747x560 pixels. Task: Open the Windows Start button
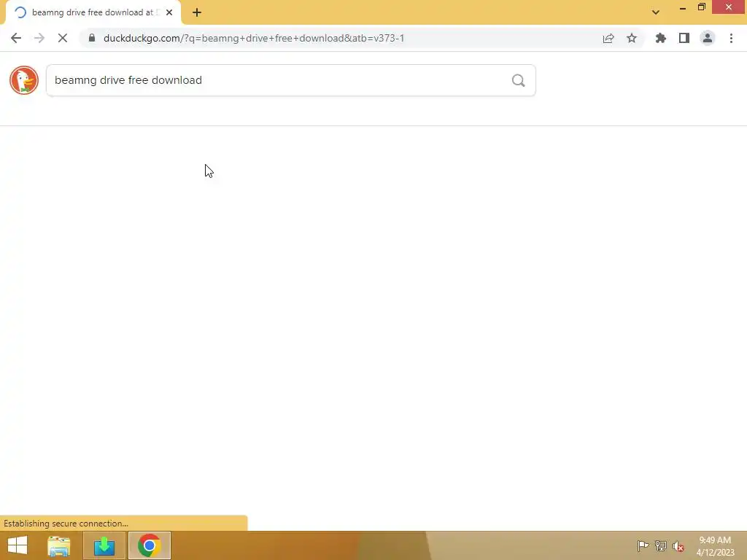pos(18,545)
